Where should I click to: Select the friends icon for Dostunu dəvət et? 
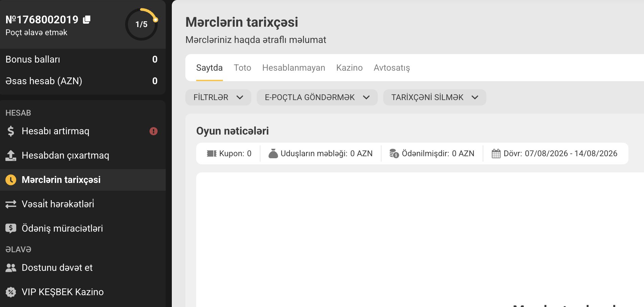tap(11, 268)
